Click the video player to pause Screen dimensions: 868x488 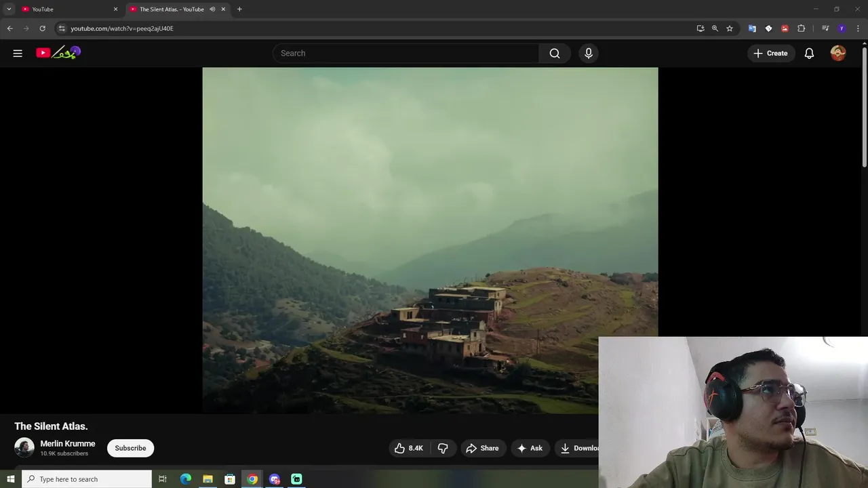pos(430,240)
